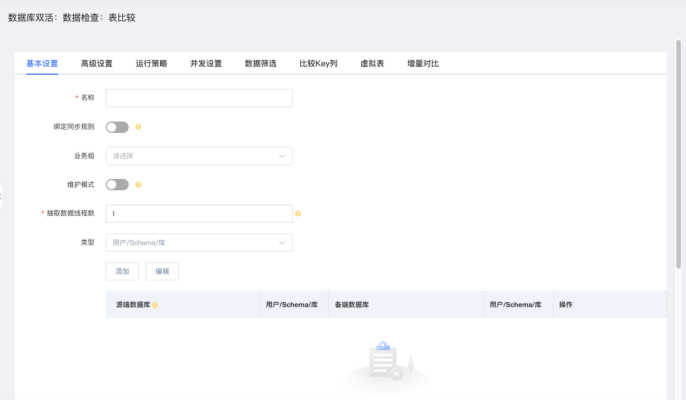Expand the 类型 dropdown list
Viewport: 686px width, 400px height.
[x=199, y=242]
